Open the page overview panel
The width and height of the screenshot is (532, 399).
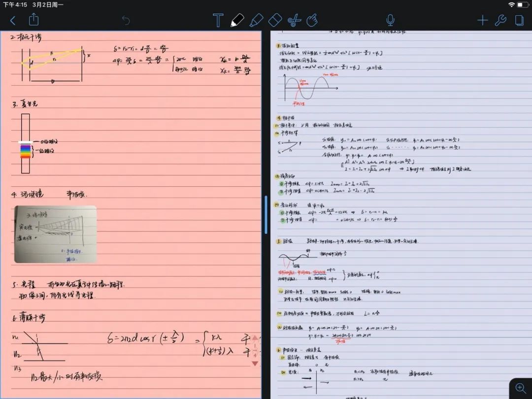[519, 20]
